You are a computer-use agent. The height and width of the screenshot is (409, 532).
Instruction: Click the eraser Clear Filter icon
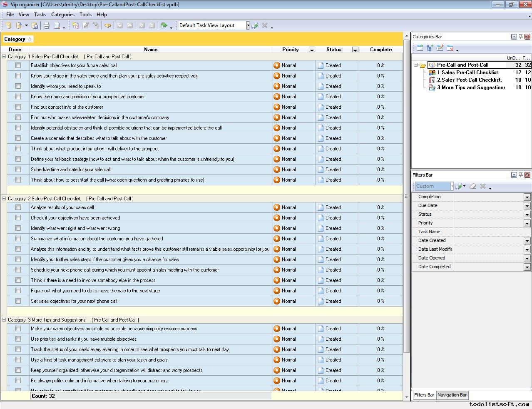click(x=472, y=186)
